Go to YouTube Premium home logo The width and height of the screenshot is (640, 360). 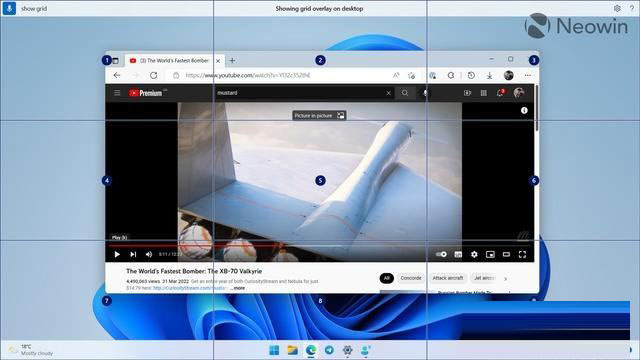[x=146, y=93]
